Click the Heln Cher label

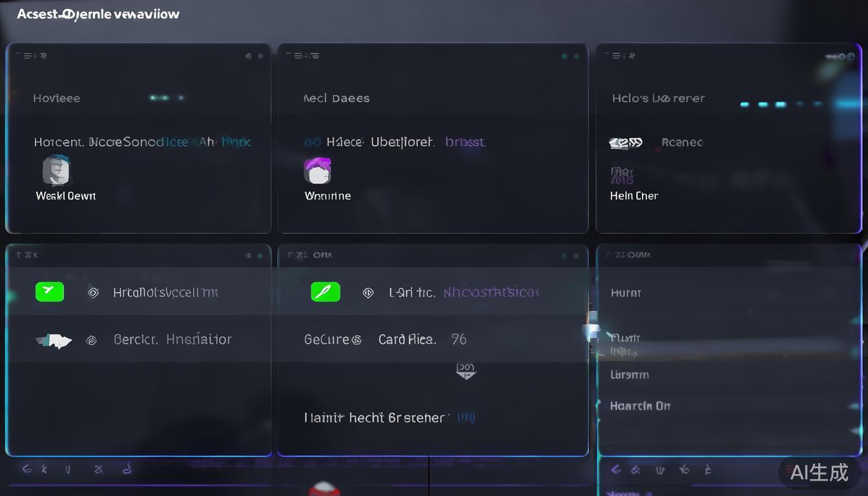coord(634,196)
